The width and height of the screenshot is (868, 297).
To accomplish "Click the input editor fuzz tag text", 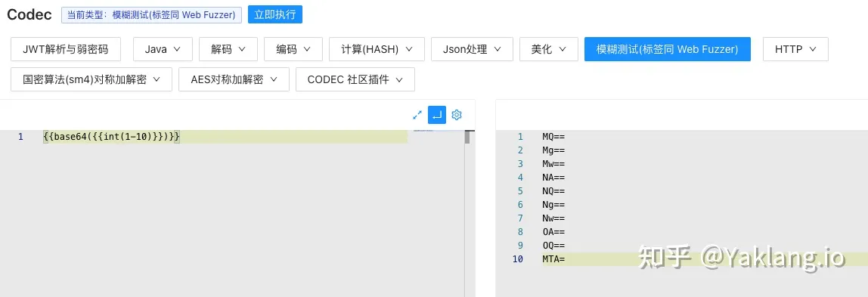I will (112, 137).
